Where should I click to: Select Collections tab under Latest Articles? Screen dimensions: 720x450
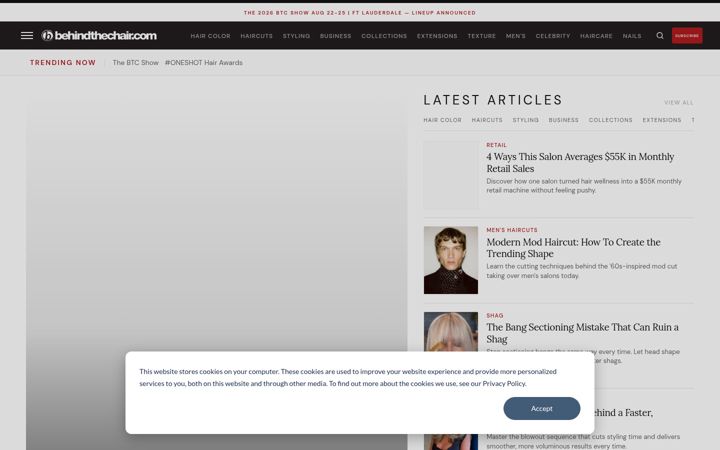[610, 120]
